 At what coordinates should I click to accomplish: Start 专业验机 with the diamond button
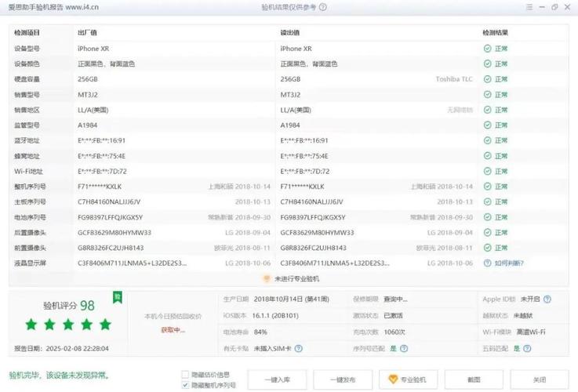coord(409,379)
